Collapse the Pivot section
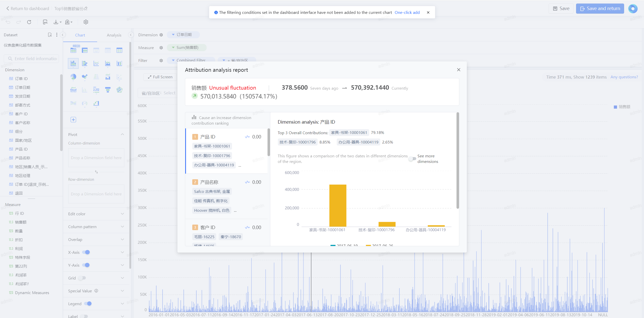Screen dimensions: 644x318 coord(122,134)
